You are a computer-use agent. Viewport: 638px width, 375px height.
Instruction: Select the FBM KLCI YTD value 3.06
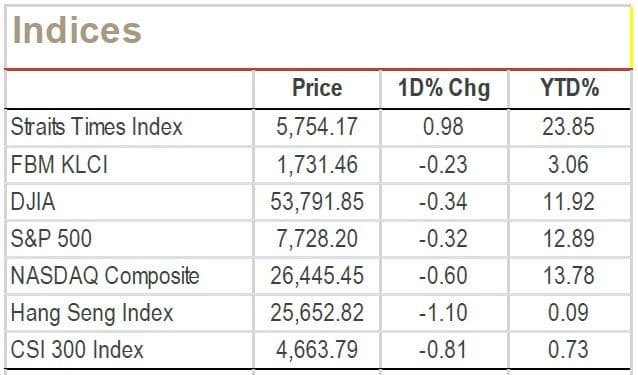(568, 165)
